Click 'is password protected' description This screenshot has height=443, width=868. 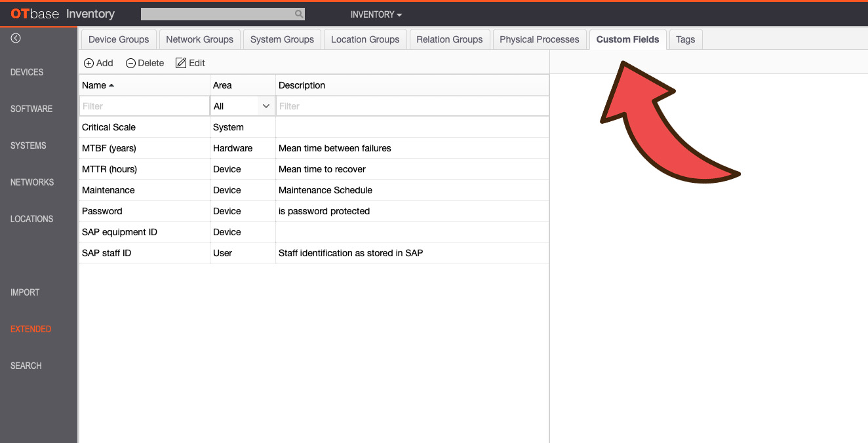coord(325,211)
